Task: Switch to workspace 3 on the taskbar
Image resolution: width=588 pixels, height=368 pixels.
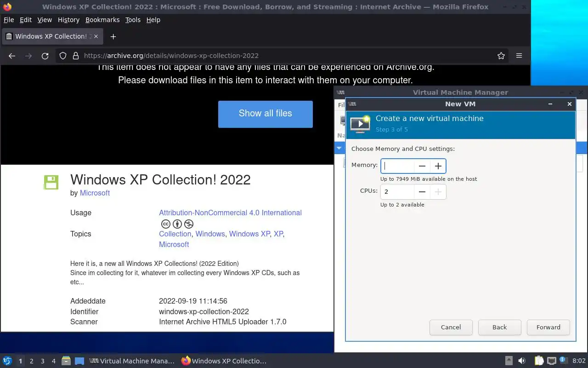Action: [42, 361]
